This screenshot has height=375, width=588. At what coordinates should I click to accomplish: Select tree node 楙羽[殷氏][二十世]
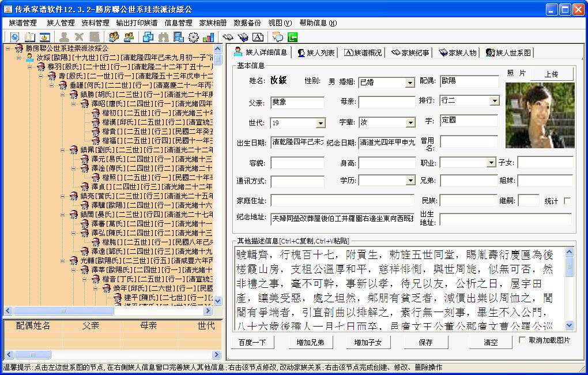click(x=129, y=67)
